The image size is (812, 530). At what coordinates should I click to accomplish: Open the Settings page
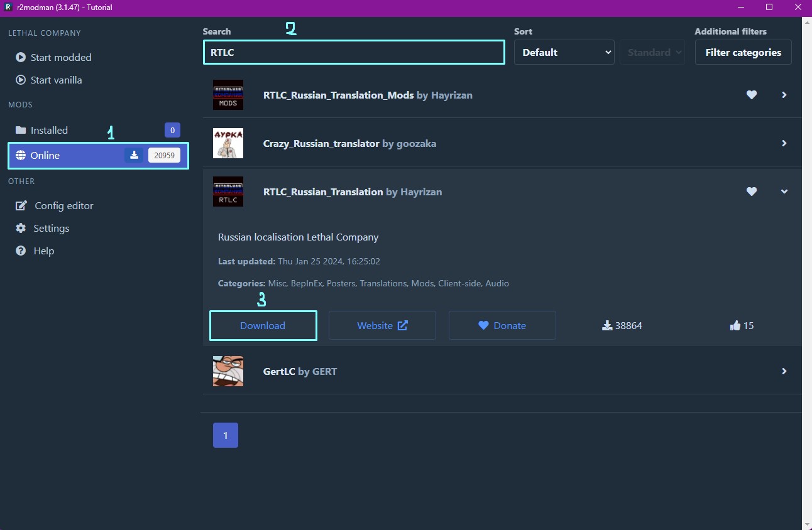click(98, 228)
